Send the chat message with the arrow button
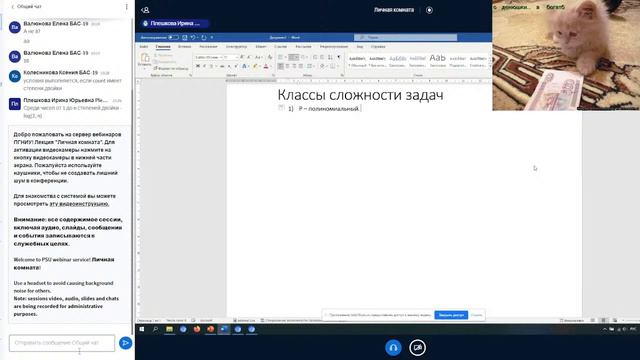 (x=125, y=343)
